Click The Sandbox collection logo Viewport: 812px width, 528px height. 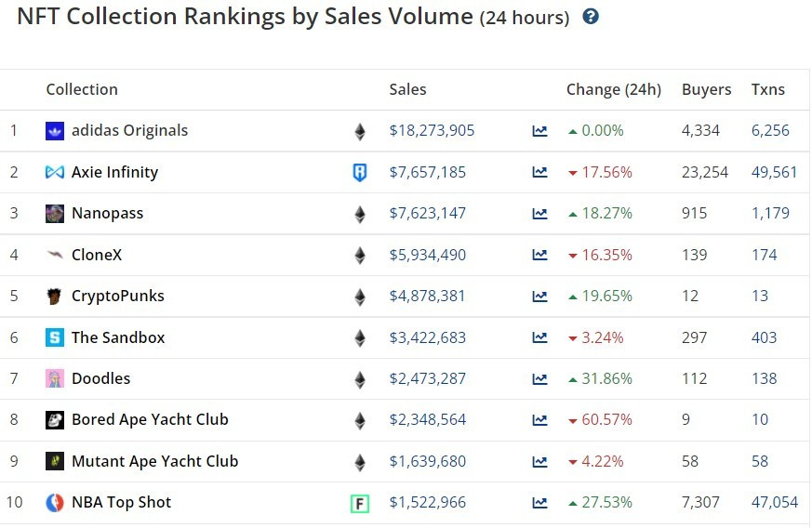point(55,337)
